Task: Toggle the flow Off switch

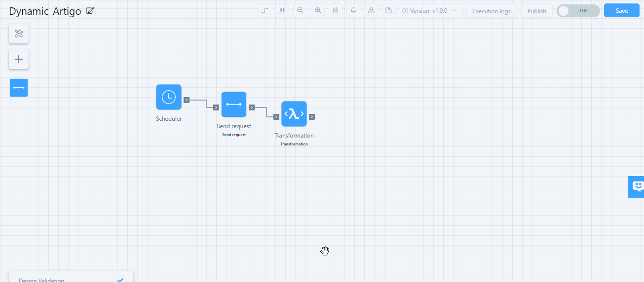Action: tap(578, 11)
